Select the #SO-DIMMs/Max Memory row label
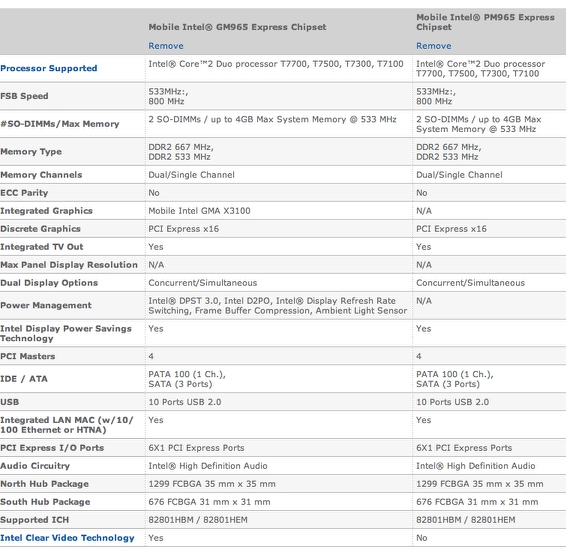 [60, 124]
